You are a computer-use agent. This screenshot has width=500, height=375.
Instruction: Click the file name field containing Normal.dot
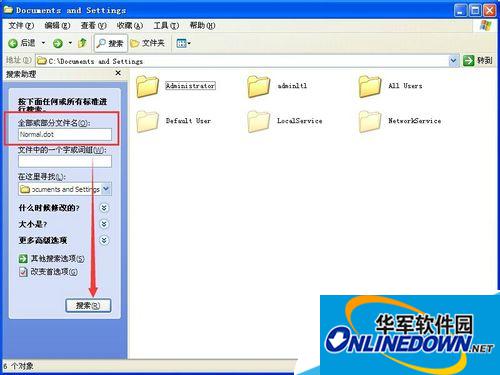(x=65, y=134)
